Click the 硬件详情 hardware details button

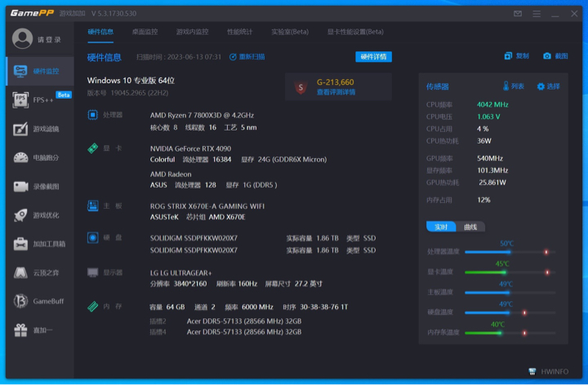pos(373,56)
